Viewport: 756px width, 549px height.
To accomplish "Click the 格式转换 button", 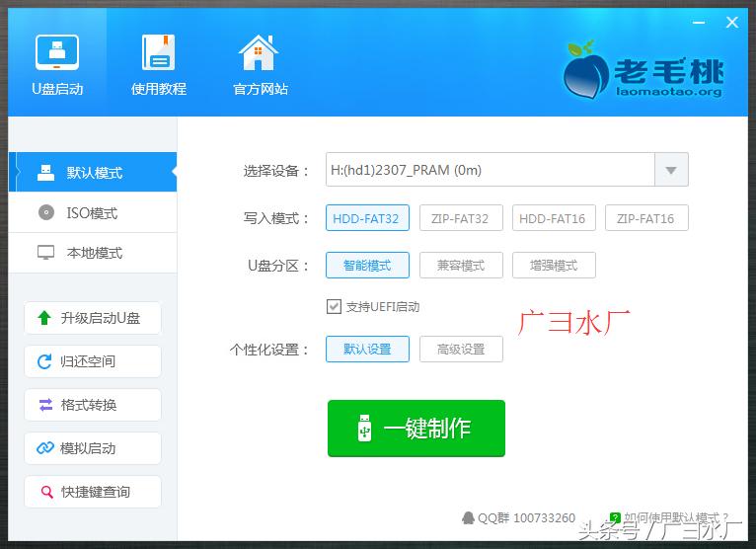I will (x=93, y=405).
